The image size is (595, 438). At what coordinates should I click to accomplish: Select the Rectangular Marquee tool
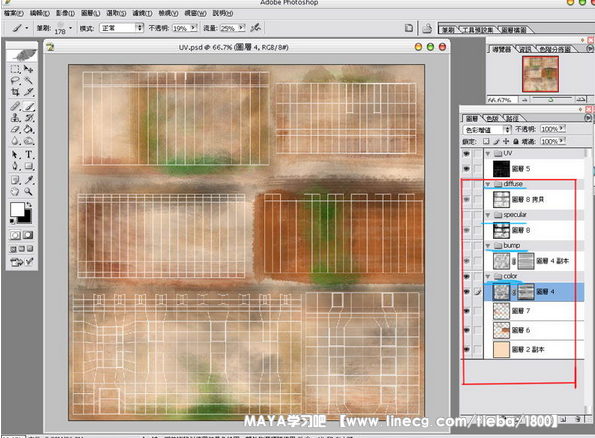tap(15, 69)
